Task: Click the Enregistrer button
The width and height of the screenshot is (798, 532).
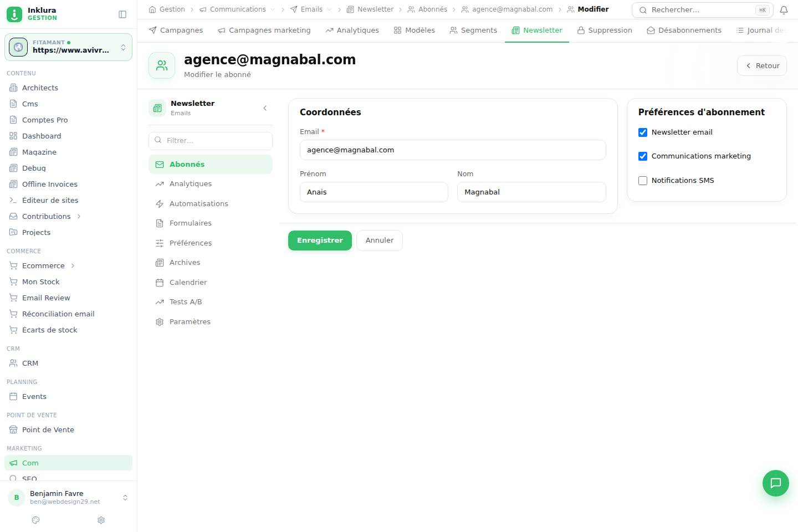Action: click(320, 241)
